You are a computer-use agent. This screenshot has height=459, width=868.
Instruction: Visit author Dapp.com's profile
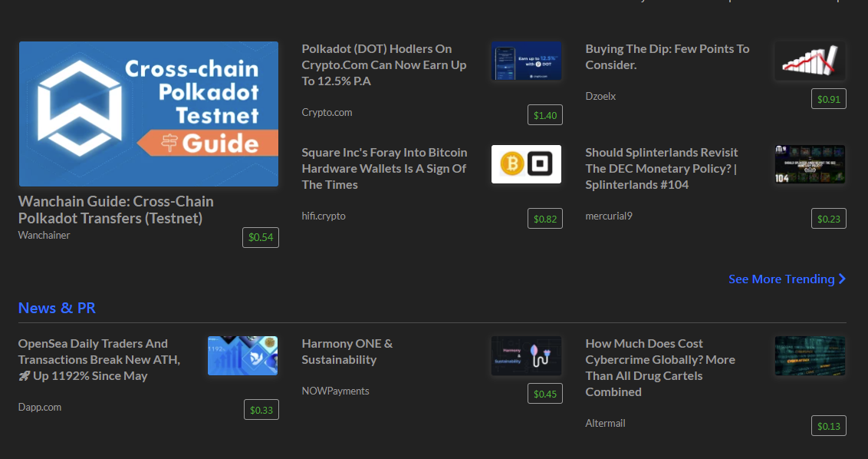(40, 408)
